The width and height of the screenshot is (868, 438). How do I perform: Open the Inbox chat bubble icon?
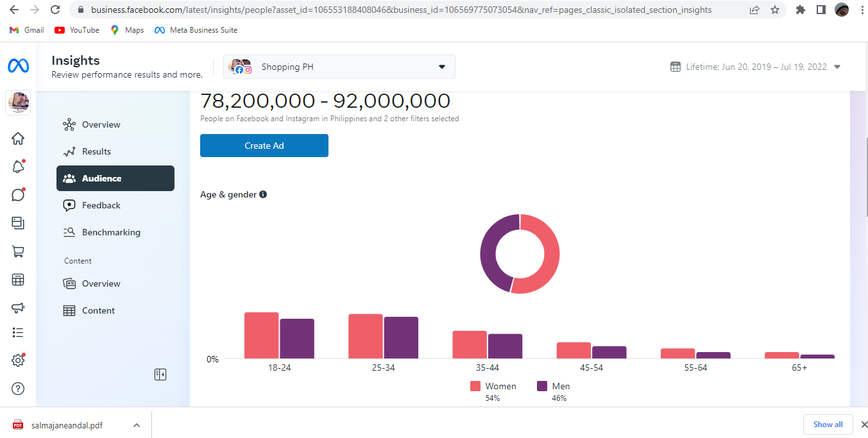(18, 195)
